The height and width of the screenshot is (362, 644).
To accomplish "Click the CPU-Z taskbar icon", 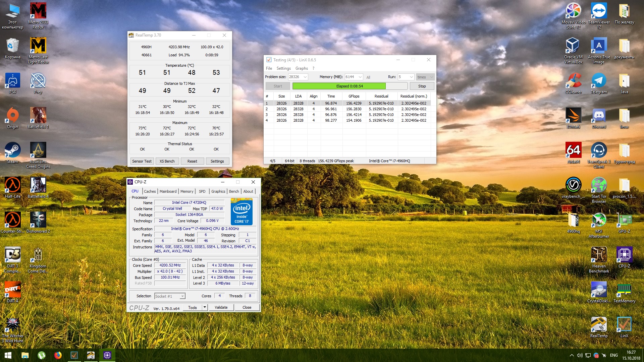I will tap(107, 355).
